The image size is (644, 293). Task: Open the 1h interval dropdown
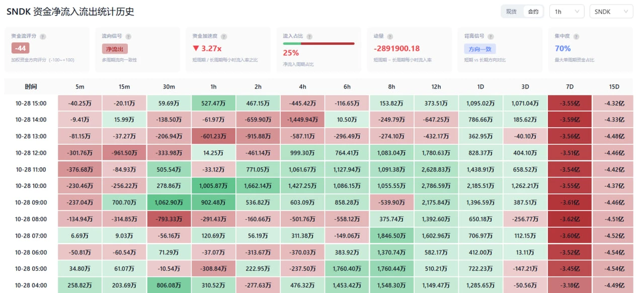[x=567, y=12]
